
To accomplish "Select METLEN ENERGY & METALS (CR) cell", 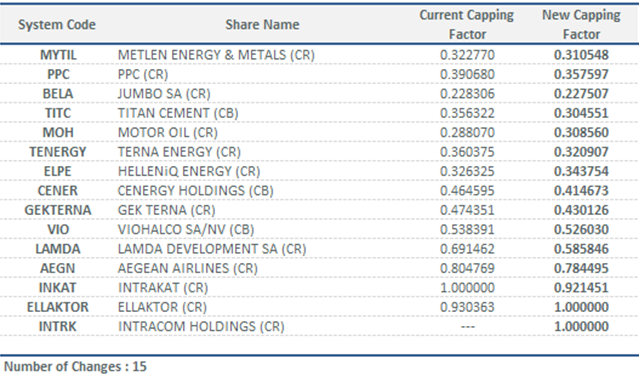I will (216, 55).
